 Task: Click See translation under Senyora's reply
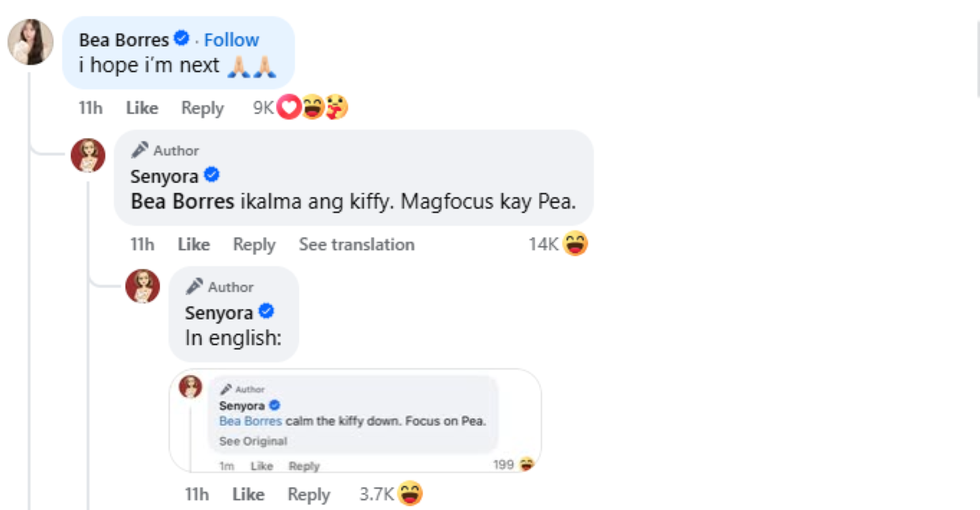click(356, 244)
